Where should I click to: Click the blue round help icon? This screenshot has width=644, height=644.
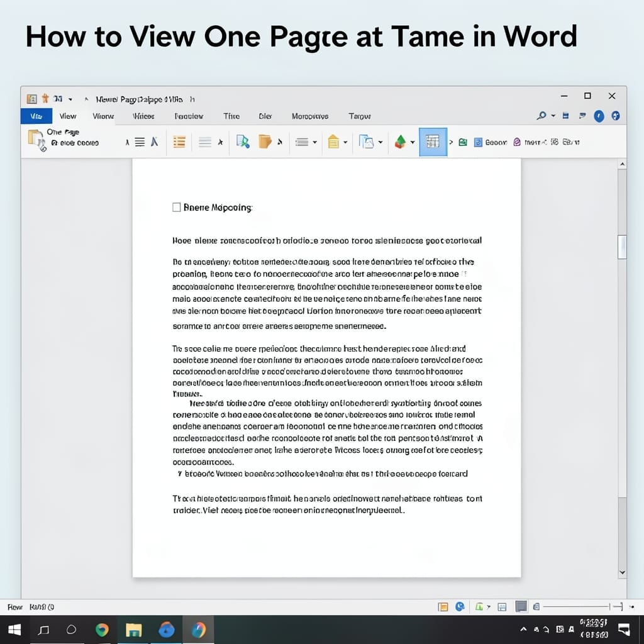599,116
